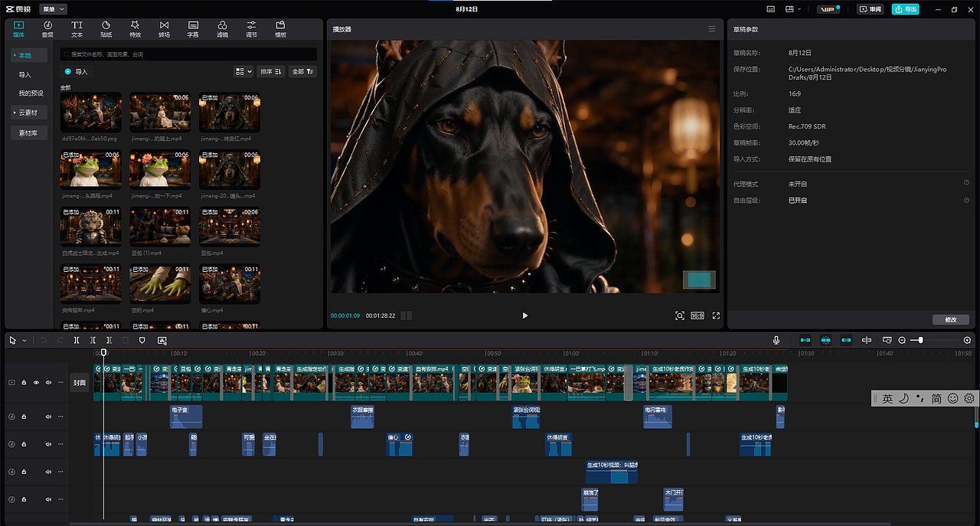Mute the main video track speaker
This screenshot has height=526, width=980.
(48, 382)
